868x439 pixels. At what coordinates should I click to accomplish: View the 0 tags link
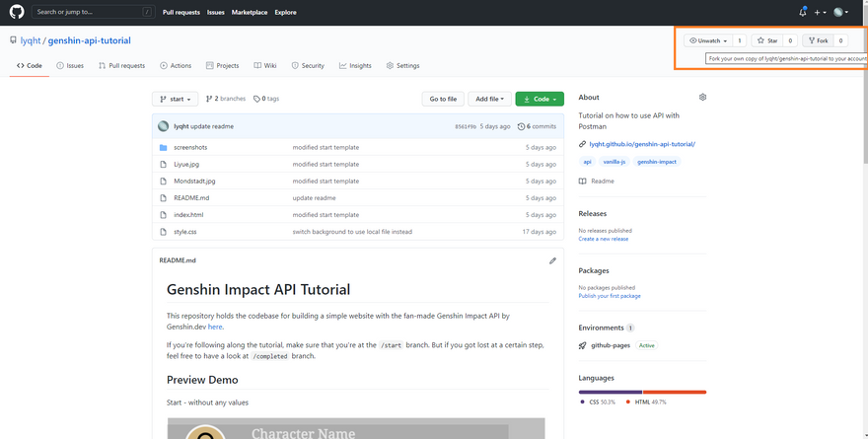[266, 99]
